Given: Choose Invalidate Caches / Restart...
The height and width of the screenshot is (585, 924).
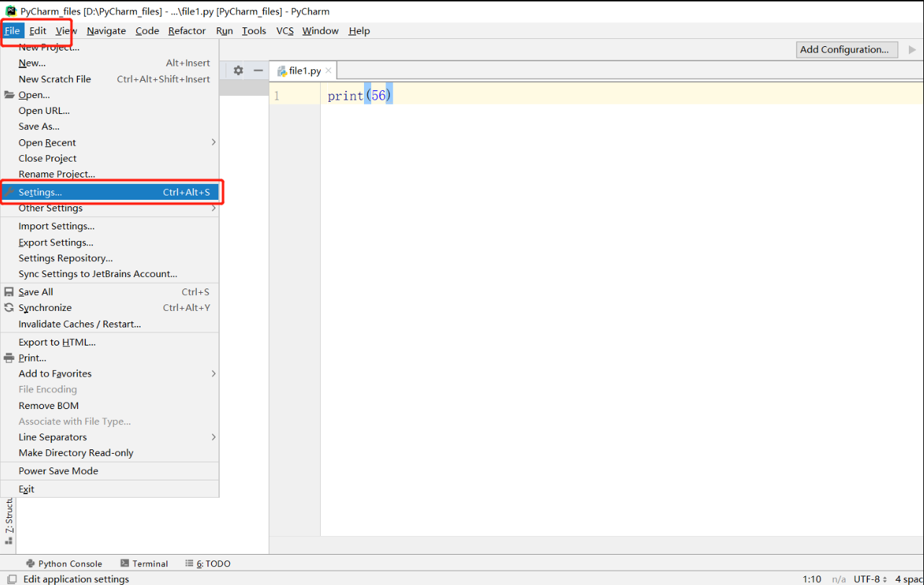Looking at the screenshot, I should point(110,324).
